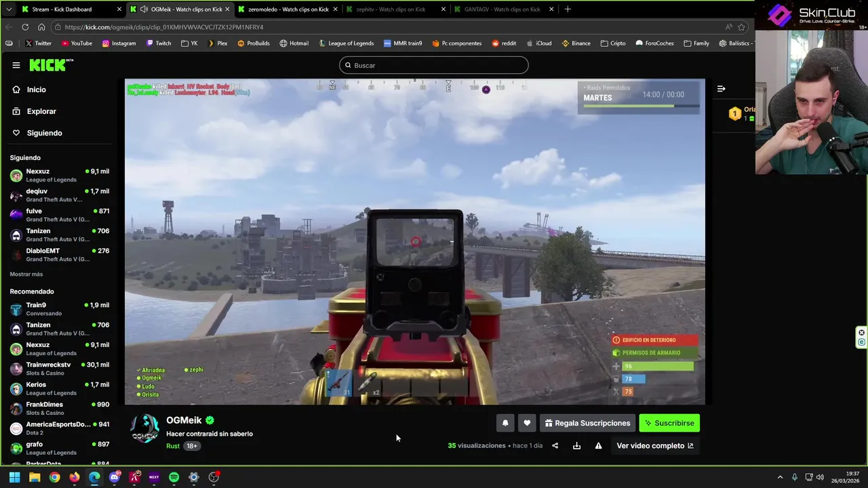Open followed channel Nexxuz with 9,1 mil
This screenshot has height=488, width=868.
(x=60, y=176)
